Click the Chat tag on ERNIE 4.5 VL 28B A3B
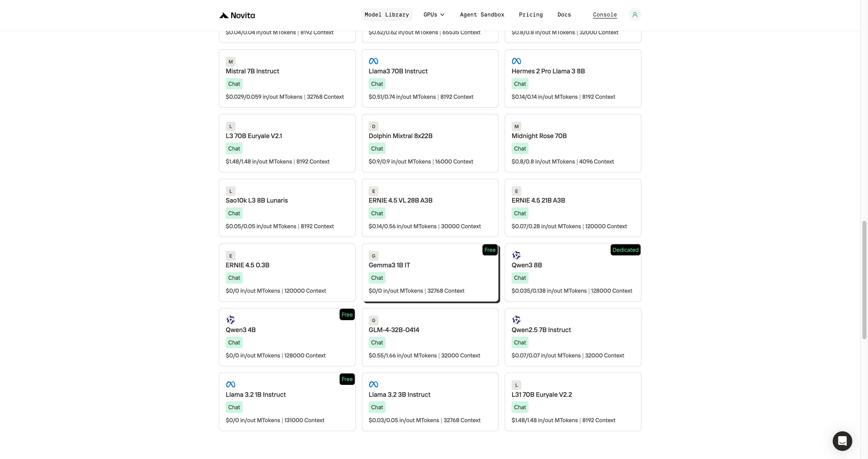This screenshot has height=459, width=868. pyautogui.click(x=377, y=213)
